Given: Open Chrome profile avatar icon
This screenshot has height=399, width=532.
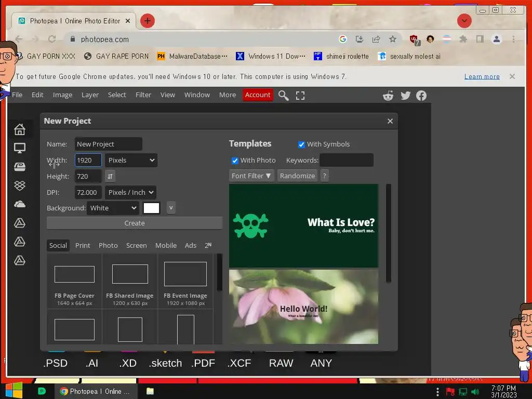Looking at the screenshot, I should click(x=496, y=39).
